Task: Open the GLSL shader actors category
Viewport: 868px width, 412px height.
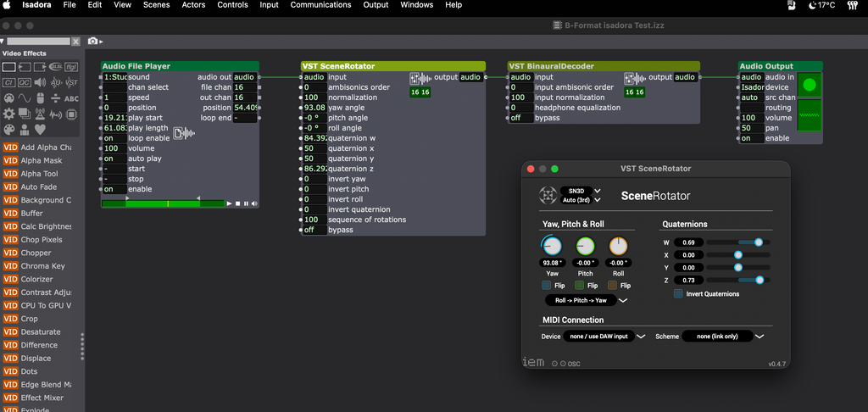Action: coord(56,67)
